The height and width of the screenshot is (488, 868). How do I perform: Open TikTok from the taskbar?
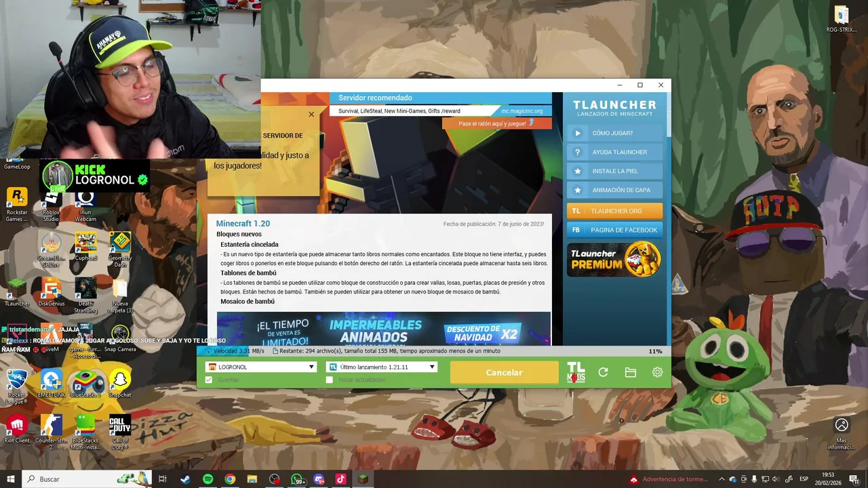pyautogui.click(x=340, y=479)
